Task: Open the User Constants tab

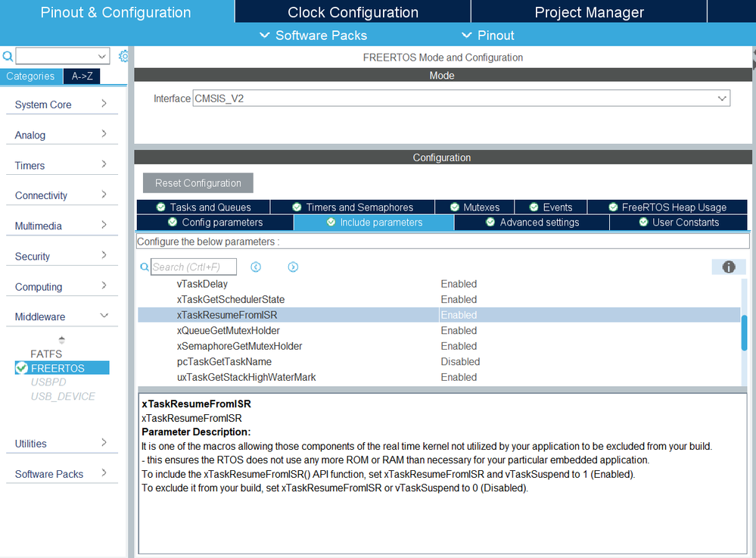Action: tap(679, 222)
